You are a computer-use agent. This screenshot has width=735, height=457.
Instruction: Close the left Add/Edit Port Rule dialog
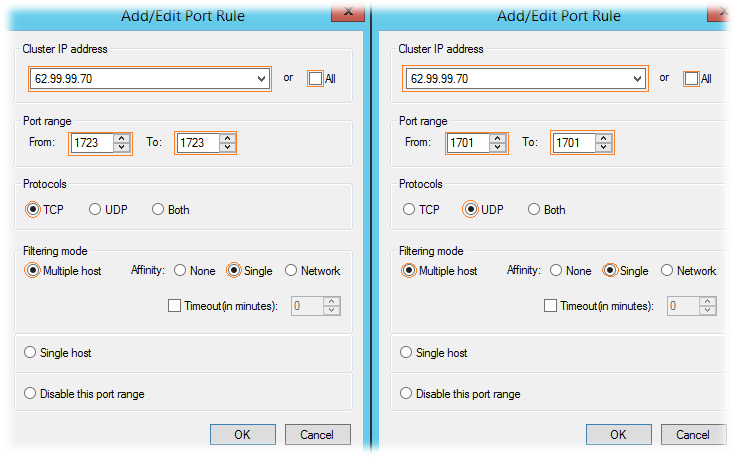coord(348,12)
